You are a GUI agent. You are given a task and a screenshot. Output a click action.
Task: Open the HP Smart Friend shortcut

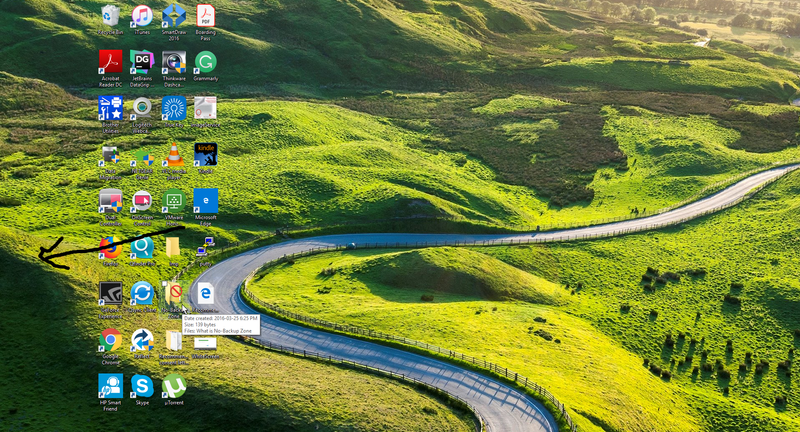click(110, 386)
